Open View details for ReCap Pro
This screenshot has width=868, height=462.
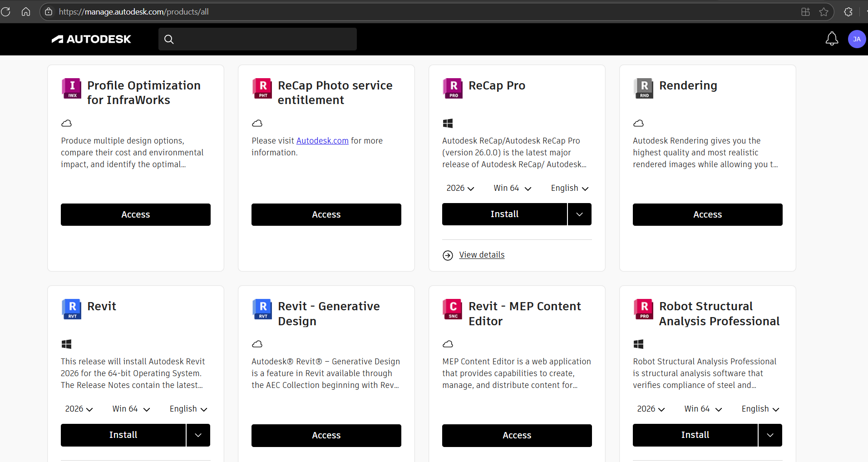pyautogui.click(x=482, y=255)
